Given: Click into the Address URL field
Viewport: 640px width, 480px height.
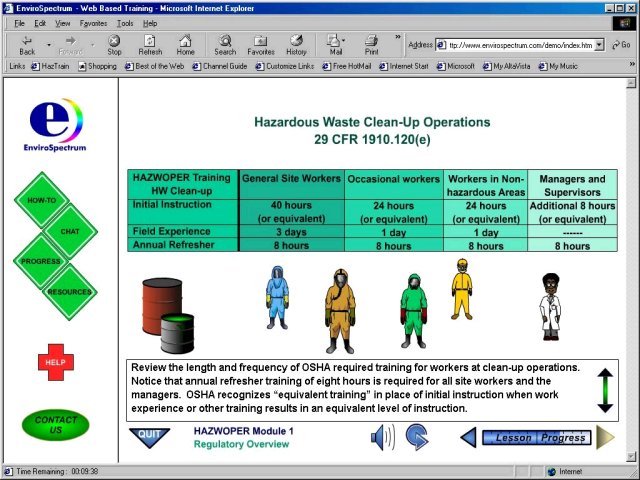Looking at the screenshot, I should click(x=520, y=45).
